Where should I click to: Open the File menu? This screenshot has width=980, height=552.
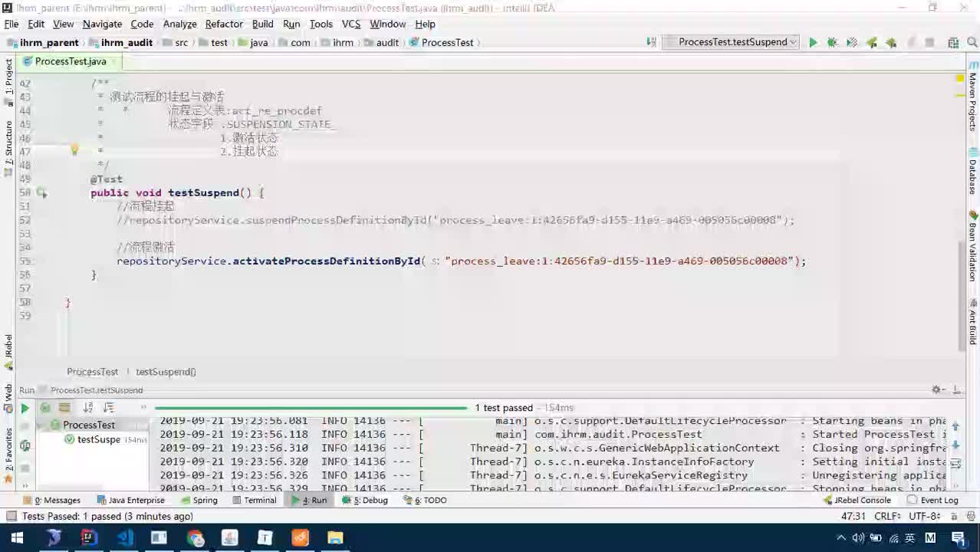(x=12, y=24)
